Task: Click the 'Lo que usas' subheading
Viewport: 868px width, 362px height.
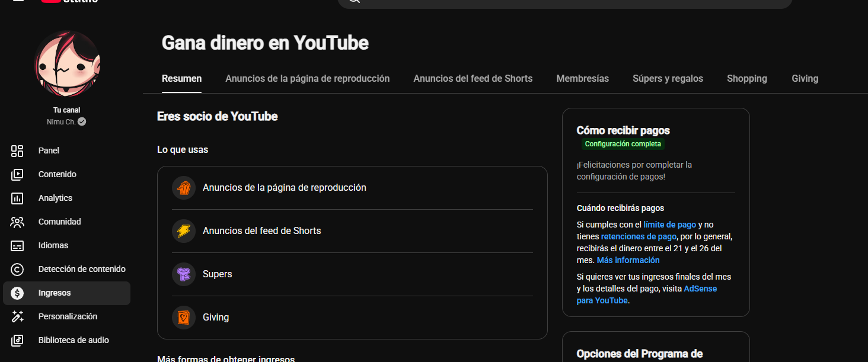Action: pos(183,150)
